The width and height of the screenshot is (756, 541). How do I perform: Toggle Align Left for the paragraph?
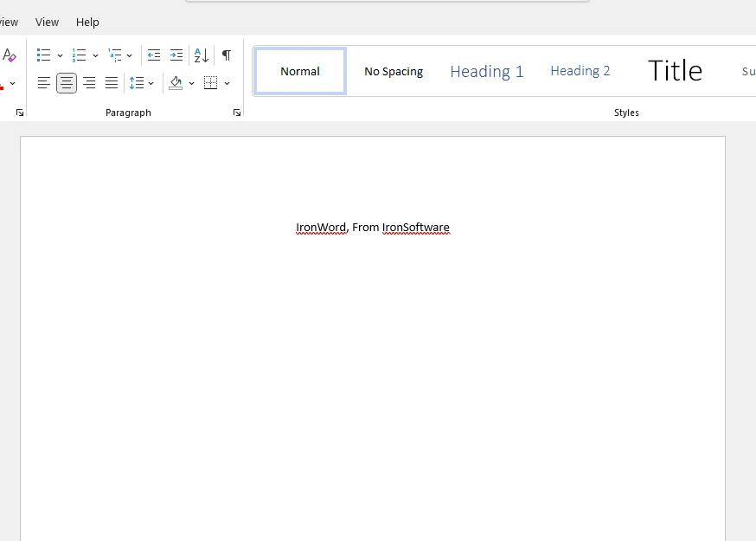click(x=44, y=83)
